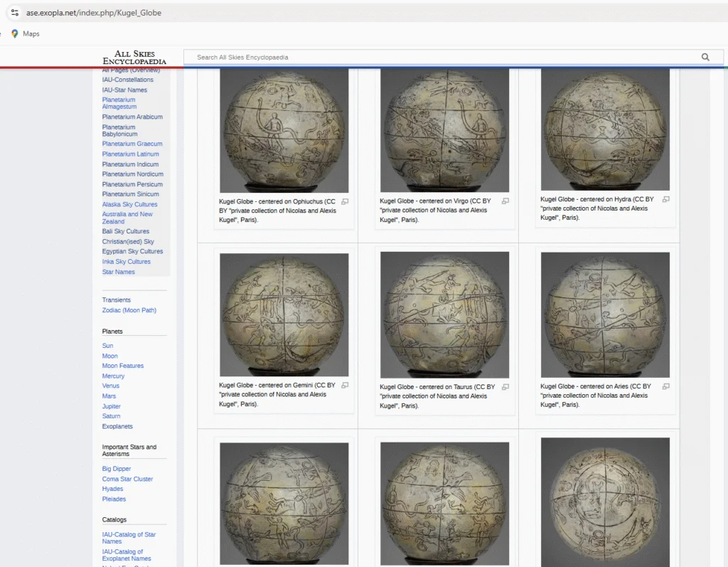
Task: Open the Big Dipper link
Action: [x=117, y=469]
